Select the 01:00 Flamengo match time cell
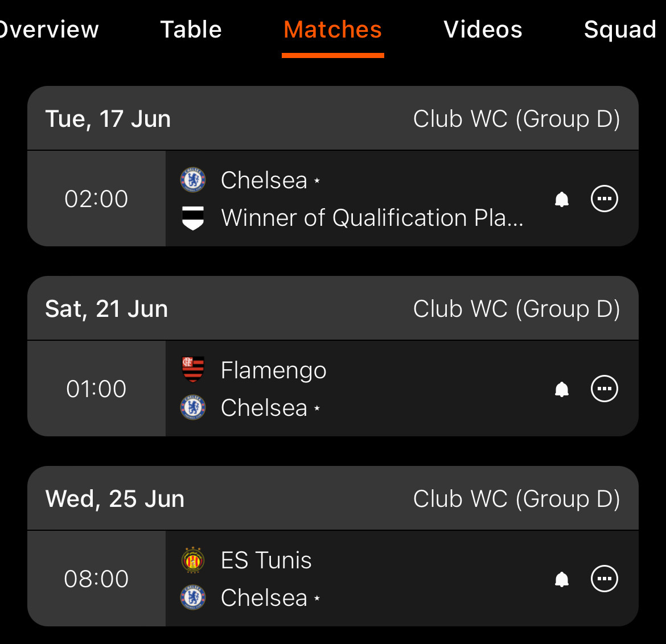 pyautogui.click(x=96, y=389)
